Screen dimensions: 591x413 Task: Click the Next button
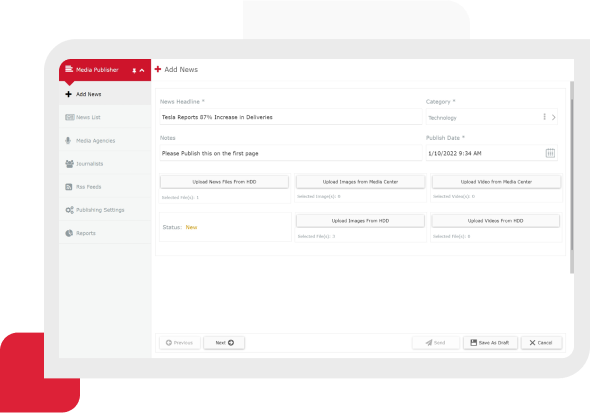click(x=224, y=343)
